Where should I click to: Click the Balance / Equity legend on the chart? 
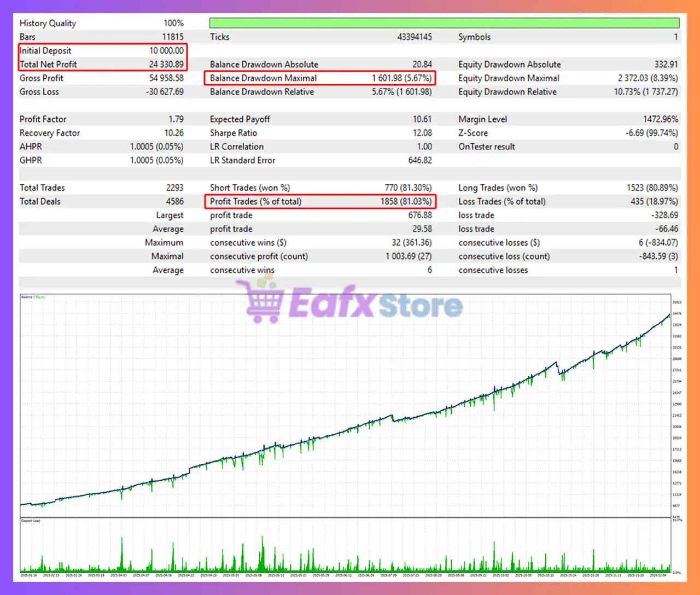point(33,297)
